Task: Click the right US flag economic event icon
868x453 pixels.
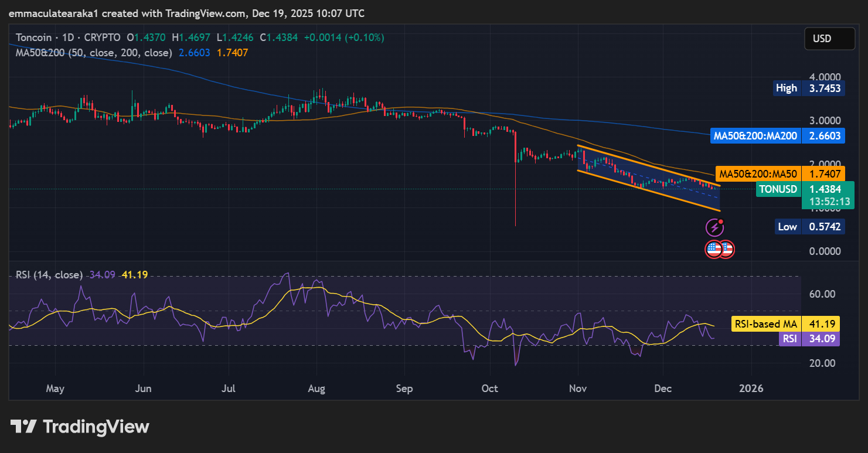Action: point(727,249)
